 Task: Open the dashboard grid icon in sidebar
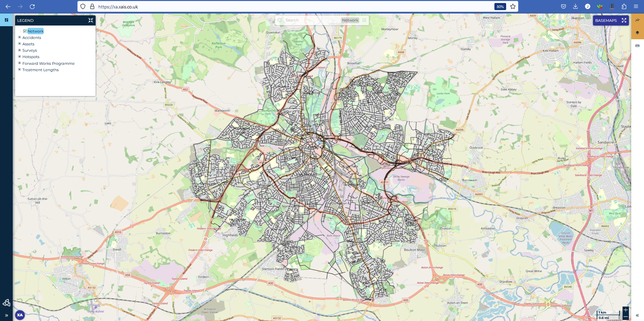tap(6, 20)
